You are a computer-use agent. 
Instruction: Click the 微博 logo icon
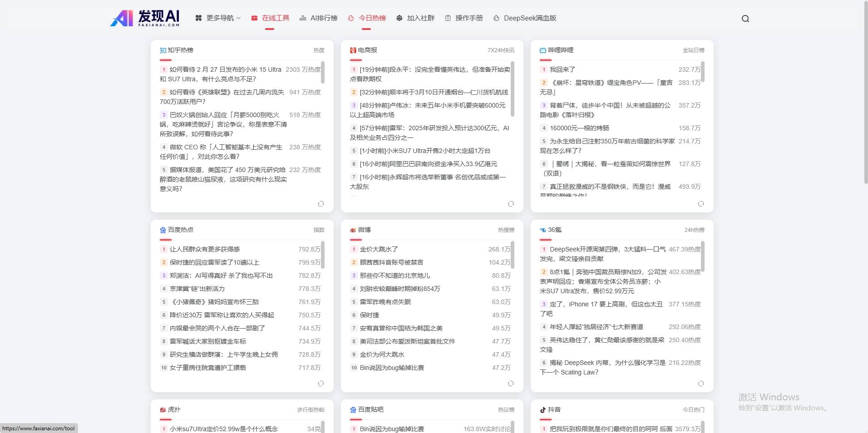(353, 230)
